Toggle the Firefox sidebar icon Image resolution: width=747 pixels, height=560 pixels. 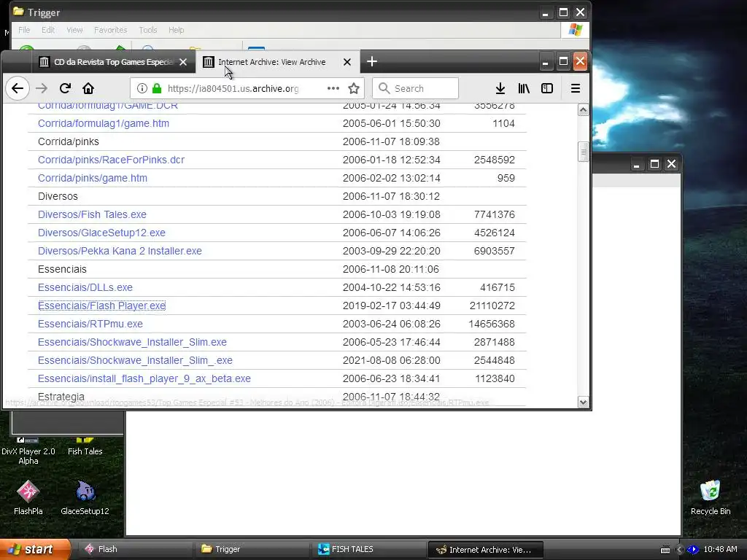547,88
